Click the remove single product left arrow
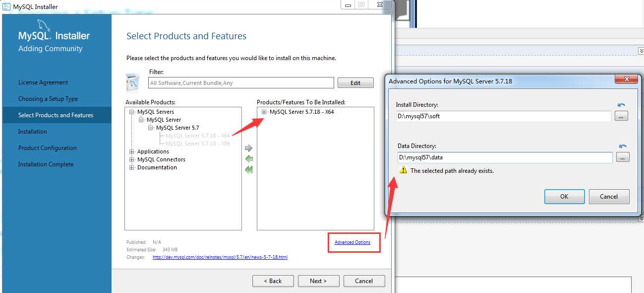 tap(249, 159)
